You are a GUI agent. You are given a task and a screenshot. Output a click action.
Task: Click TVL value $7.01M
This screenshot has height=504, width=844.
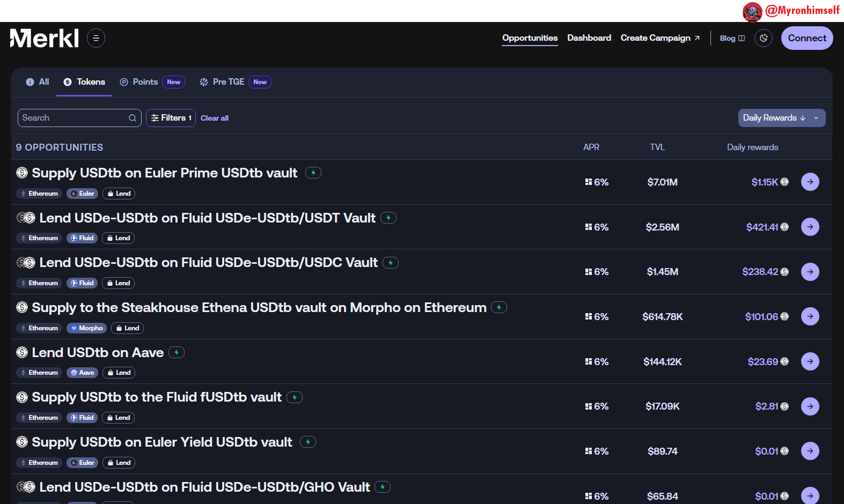click(663, 182)
